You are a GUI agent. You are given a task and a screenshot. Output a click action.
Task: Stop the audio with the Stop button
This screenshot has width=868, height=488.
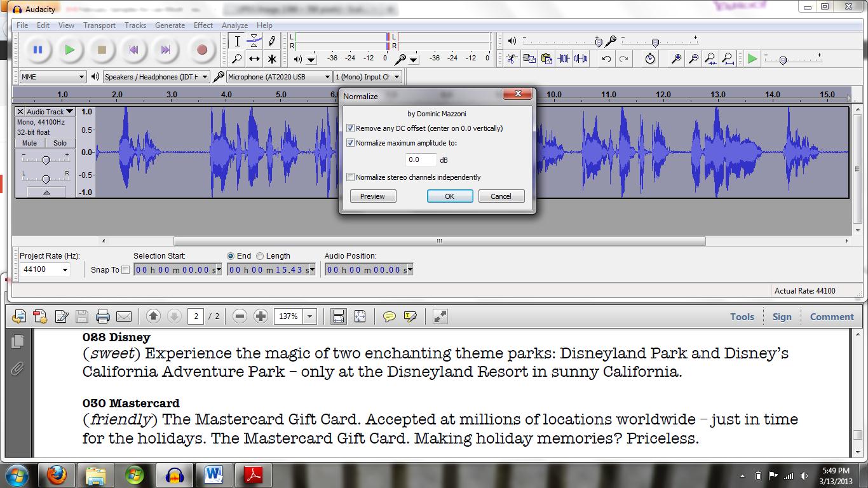click(102, 50)
